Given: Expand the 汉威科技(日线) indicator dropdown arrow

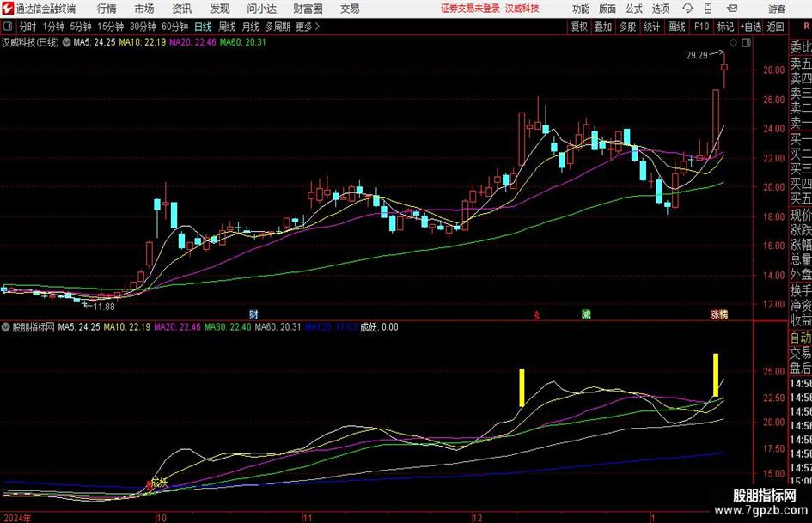Looking at the screenshot, I should click(x=66, y=42).
